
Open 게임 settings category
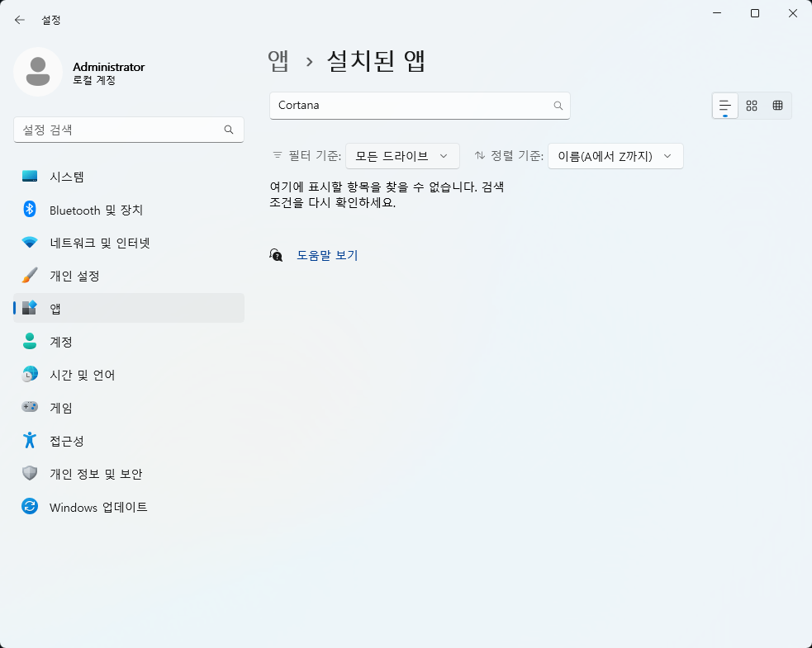click(128, 408)
